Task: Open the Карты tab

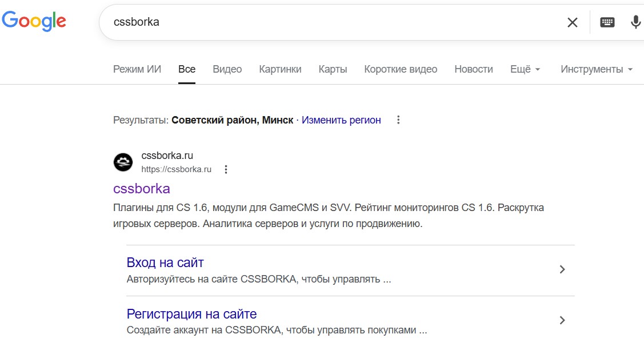Action: tap(333, 69)
